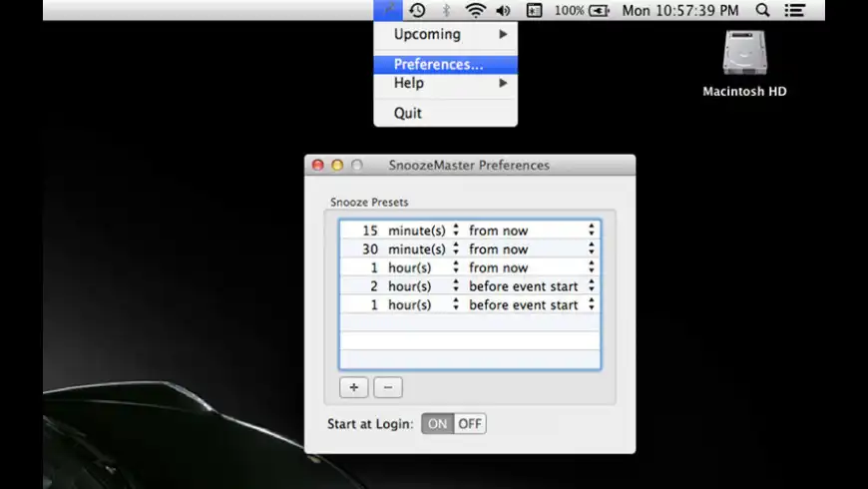Click the Start at Login label
This screenshot has width=868, height=489.
tap(370, 424)
